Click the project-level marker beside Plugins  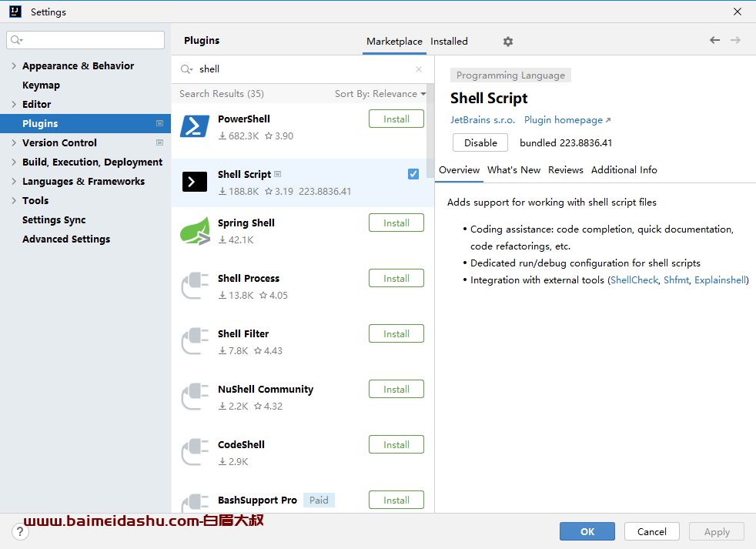(x=159, y=123)
